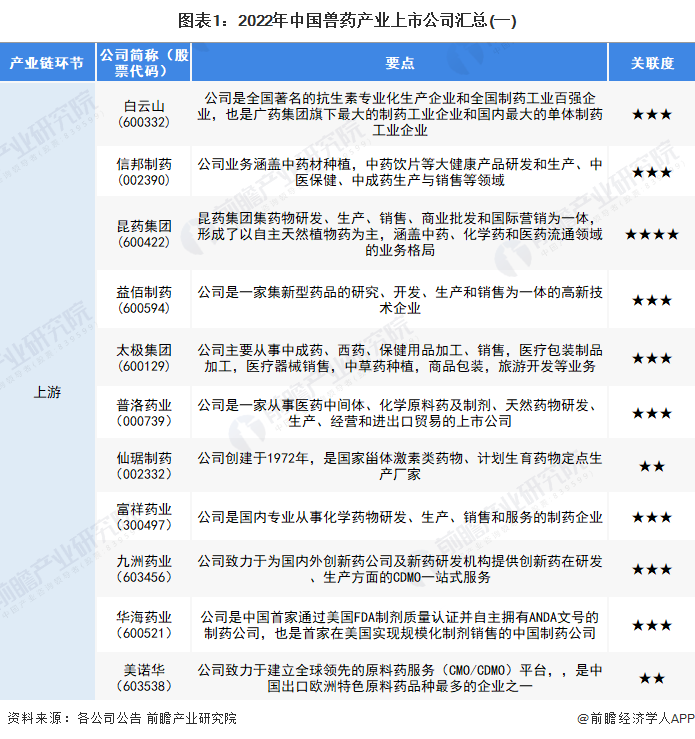This screenshot has width=695, height=739.
Task: Select the 美诺华 description about 原料药服务平台
Action: pyautogui.click(x=400, y=678)
